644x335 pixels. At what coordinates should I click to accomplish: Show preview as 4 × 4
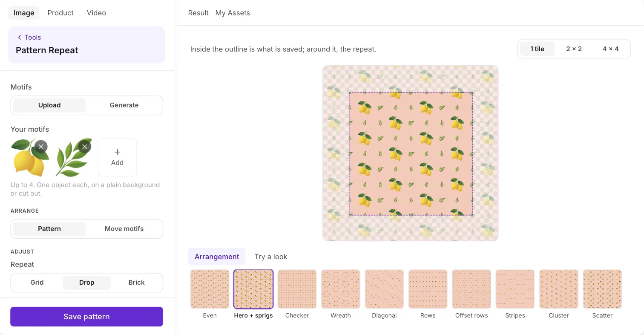611,49
